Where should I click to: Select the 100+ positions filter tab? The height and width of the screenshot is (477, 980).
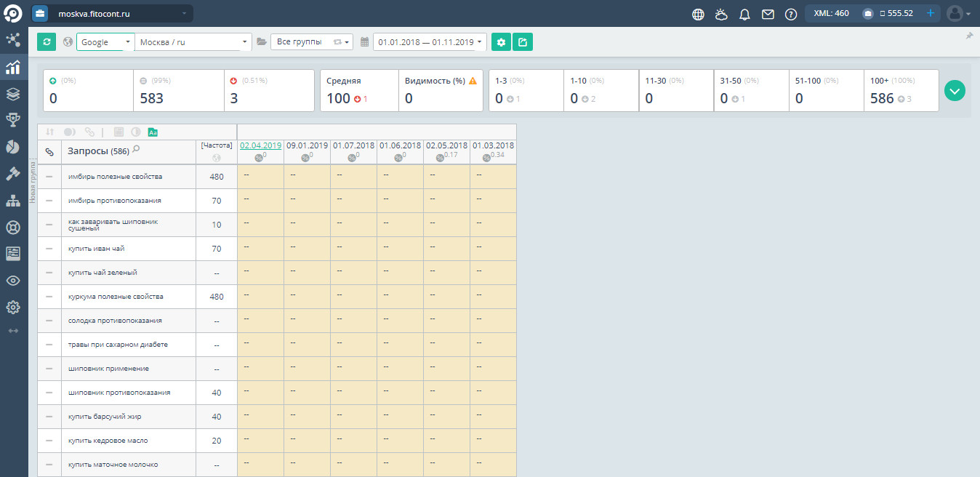[x=901, y=91]
